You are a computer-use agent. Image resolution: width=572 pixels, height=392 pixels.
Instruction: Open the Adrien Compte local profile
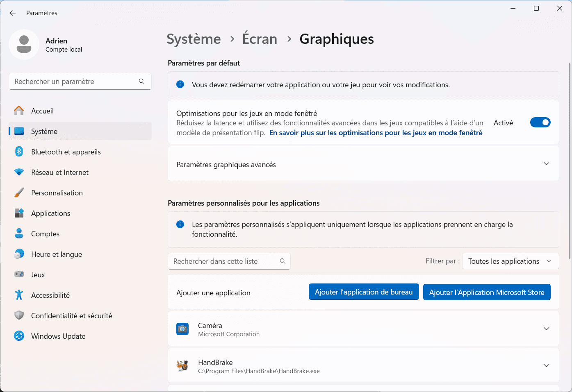point(46,44)
